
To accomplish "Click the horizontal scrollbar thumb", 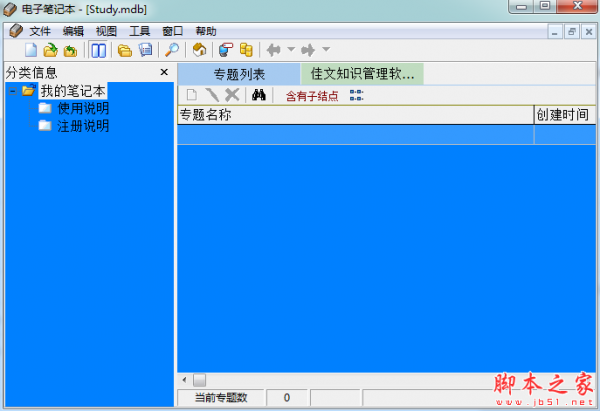I will click(x=199, y=380).
